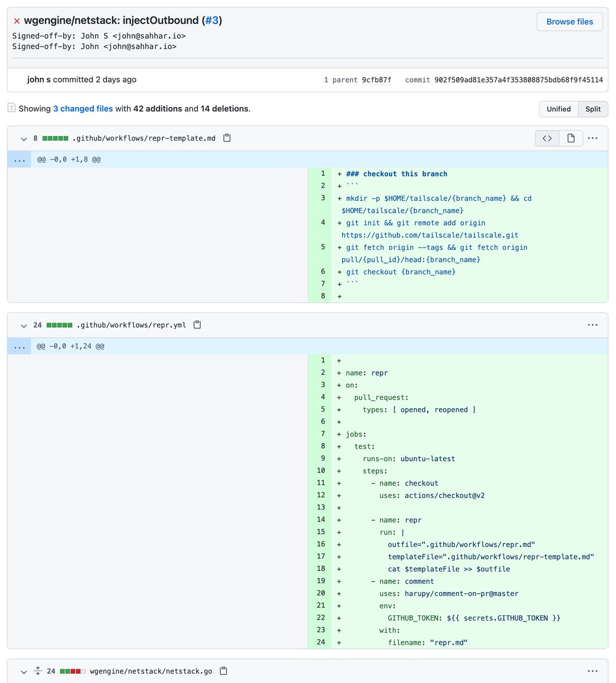Copy path of netstack.go
This screenshot has width=616, height=683.
pos(224,671)
